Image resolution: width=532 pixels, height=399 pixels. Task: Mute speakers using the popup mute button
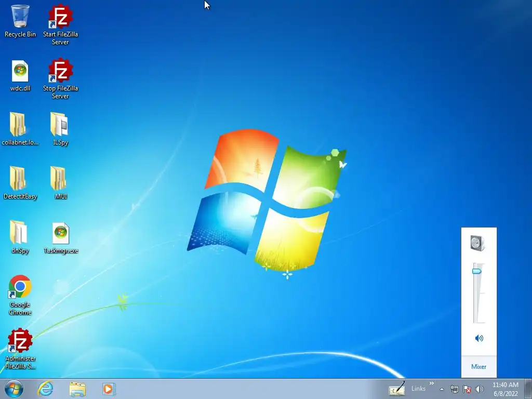pos(479,338)
